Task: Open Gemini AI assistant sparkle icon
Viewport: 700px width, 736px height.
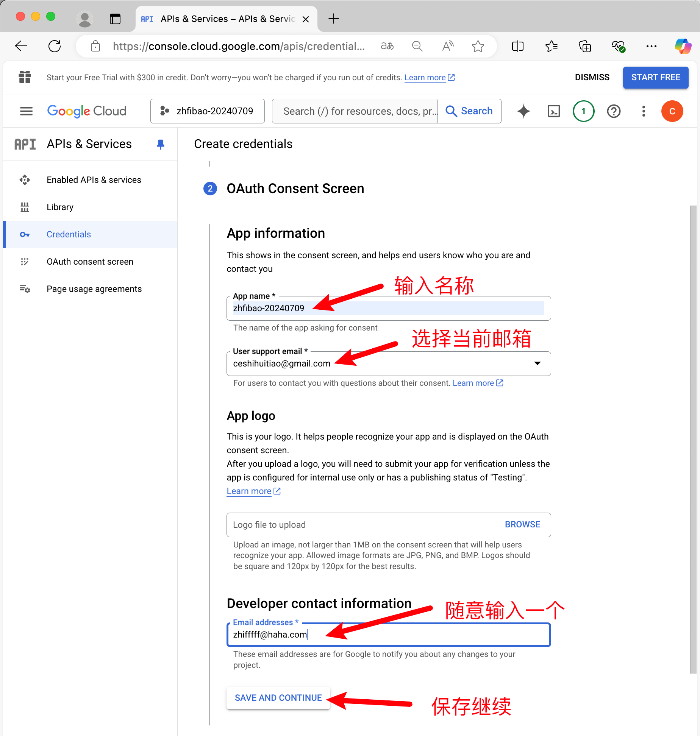Action: click(x=523, y=111)
